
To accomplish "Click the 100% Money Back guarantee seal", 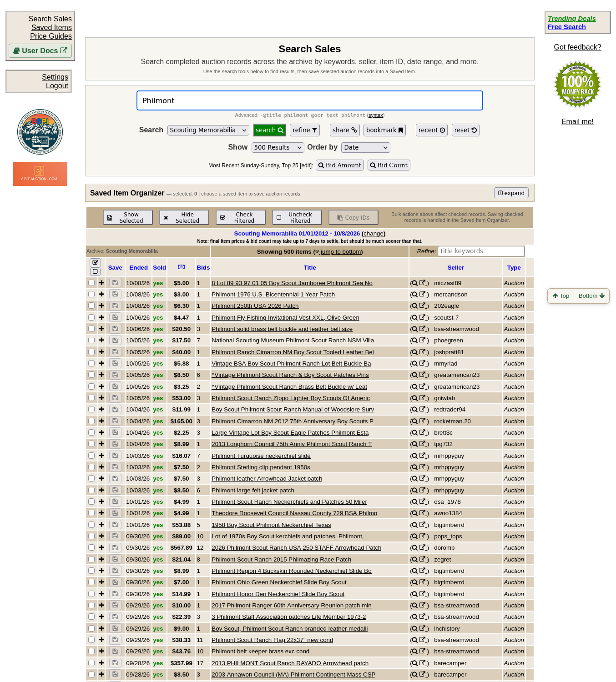I will coord(577,85).
